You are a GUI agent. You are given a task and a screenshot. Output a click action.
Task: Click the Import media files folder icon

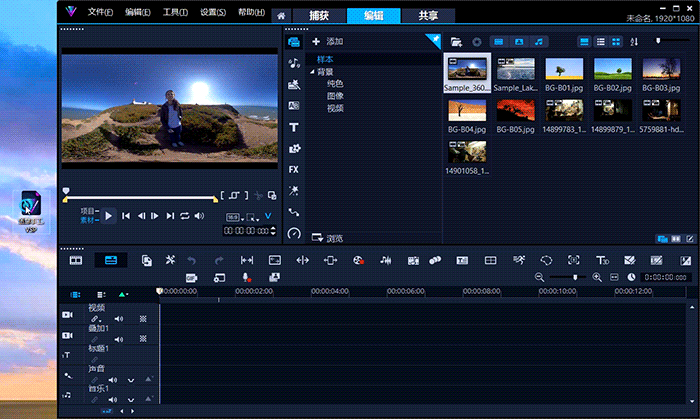point(456,42)
